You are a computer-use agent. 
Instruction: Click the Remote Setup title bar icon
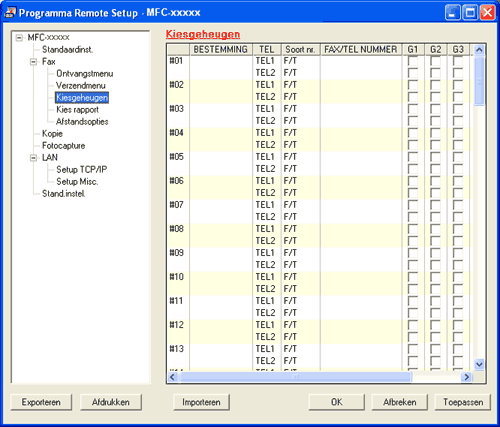pos(10,12)
